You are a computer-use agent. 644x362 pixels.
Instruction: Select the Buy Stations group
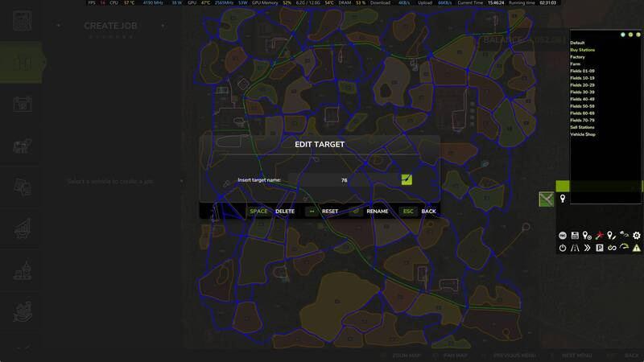pyautogui.click(x=582, y=50)
